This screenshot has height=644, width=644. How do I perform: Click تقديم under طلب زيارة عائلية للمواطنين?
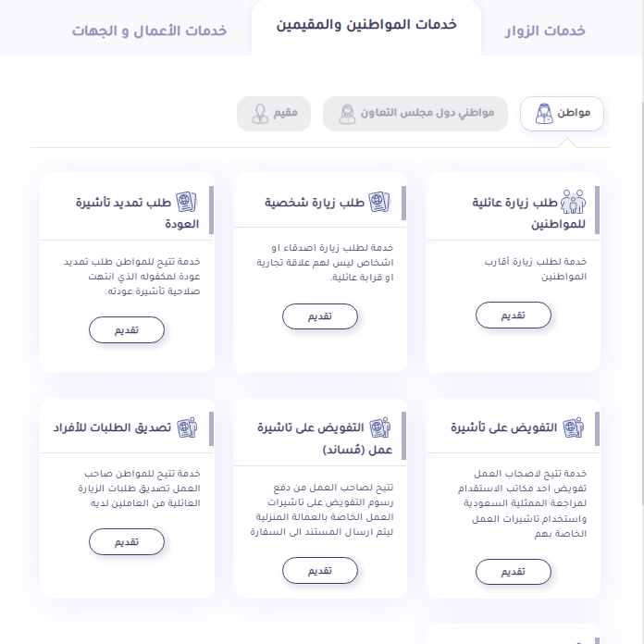point(514,315)
